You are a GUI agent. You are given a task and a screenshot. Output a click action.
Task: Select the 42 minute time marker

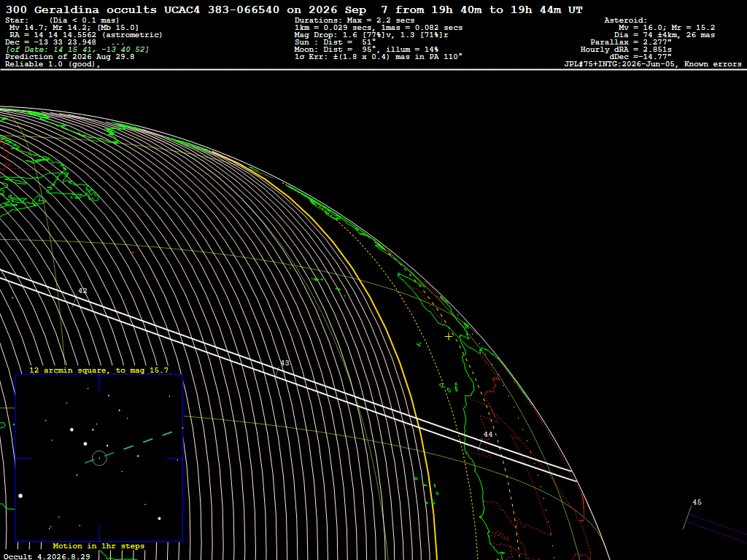[83, 290]
